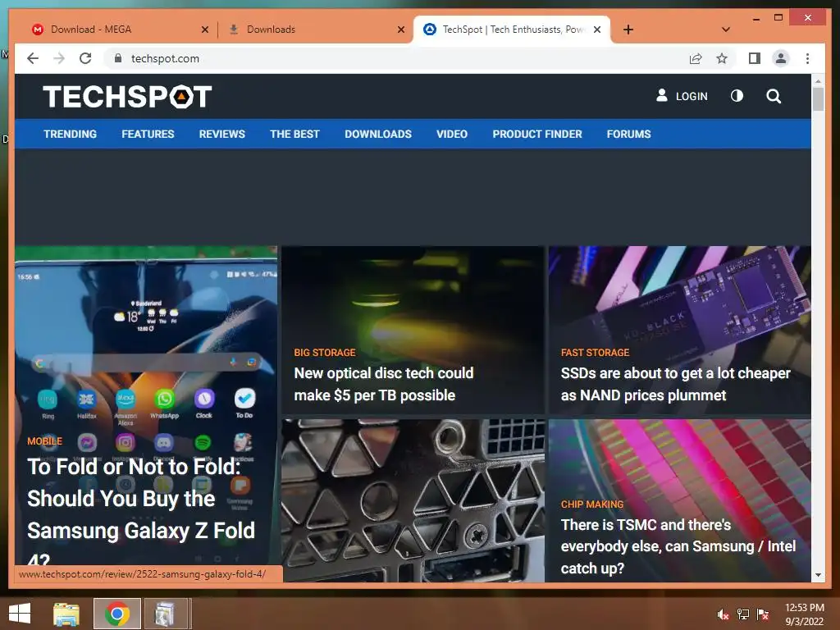
Task: Open the TRENDING menu
Action: click(x=71, y=134)
